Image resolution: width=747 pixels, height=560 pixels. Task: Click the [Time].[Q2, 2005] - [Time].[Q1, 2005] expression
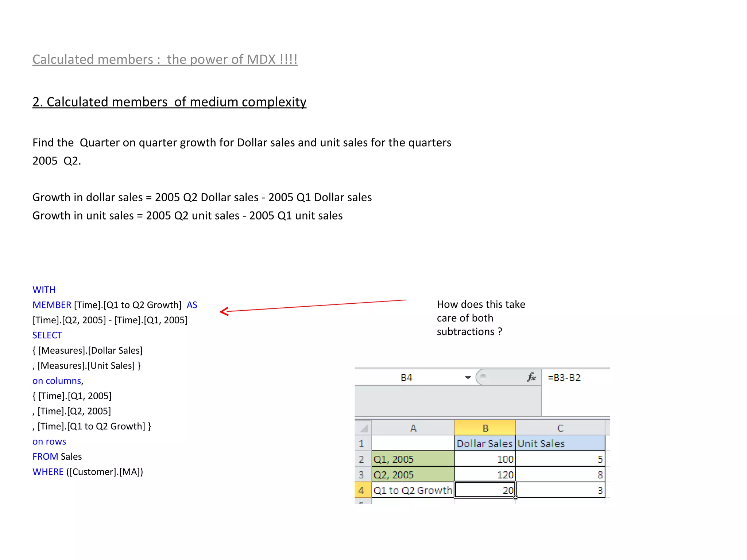tap(110, 320)
